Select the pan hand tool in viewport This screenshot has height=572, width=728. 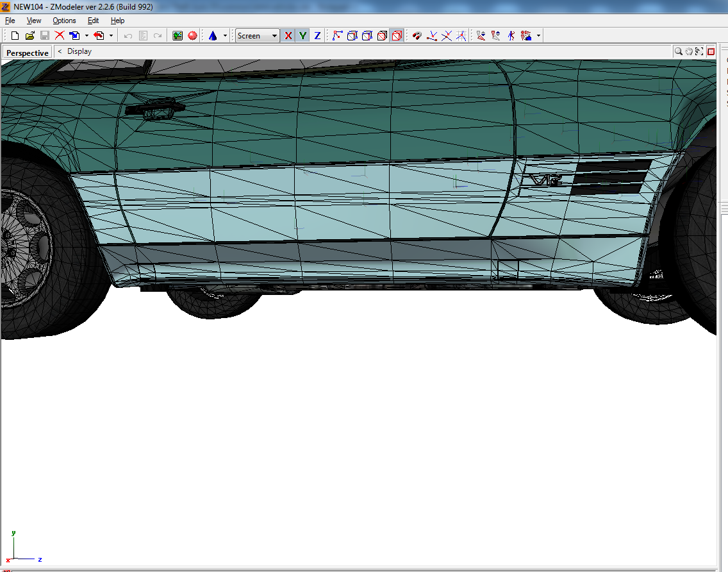pyautogui.click(x=689, y=51)
